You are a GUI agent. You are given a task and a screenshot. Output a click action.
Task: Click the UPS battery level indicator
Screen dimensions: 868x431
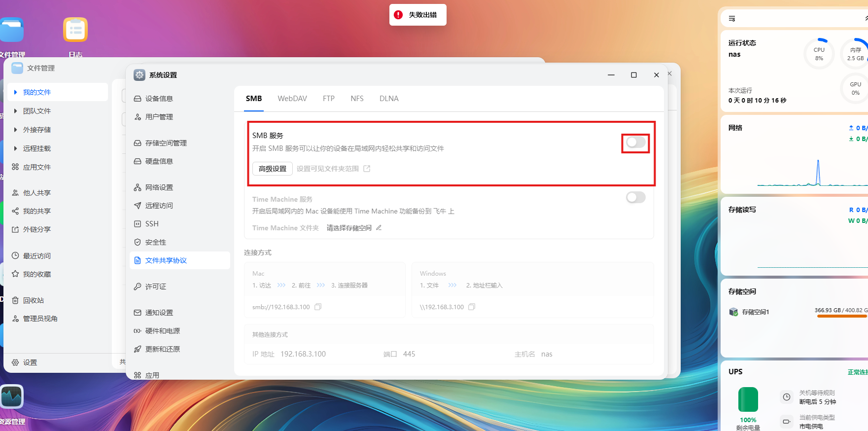[748, 399]
